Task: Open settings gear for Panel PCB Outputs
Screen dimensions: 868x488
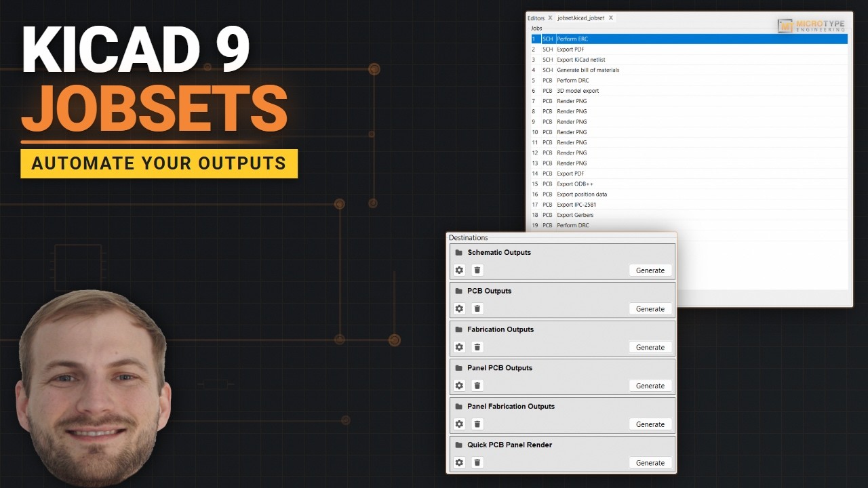Action: tap(459, 386)
